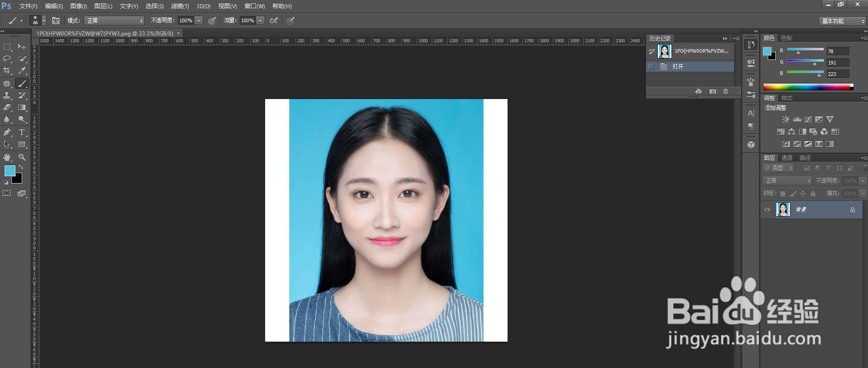
Task: Toggle airbrush mode in options bar
Action: 274,20
